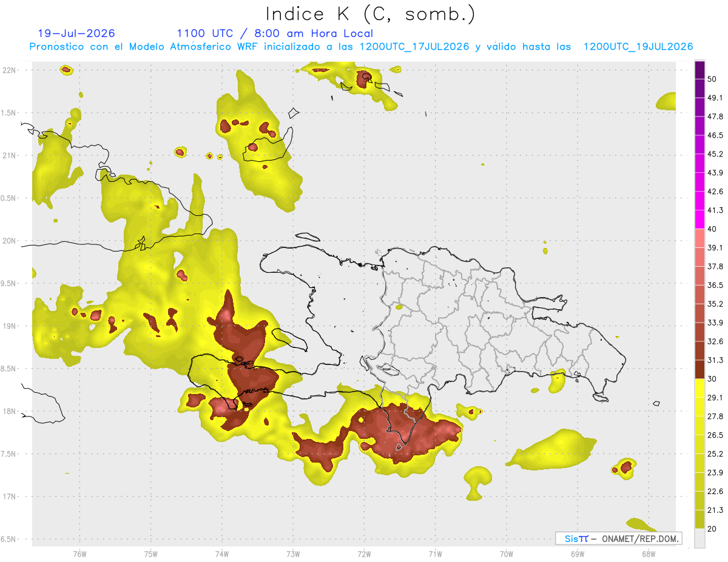
Task: Click the '18N' latitude label
Action: pos(8,412)
